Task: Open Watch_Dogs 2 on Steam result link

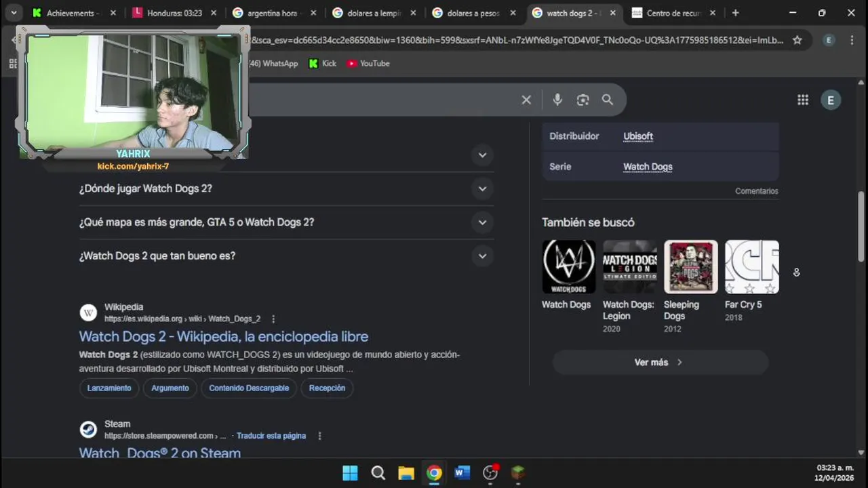Action: [x=160, y=453]
